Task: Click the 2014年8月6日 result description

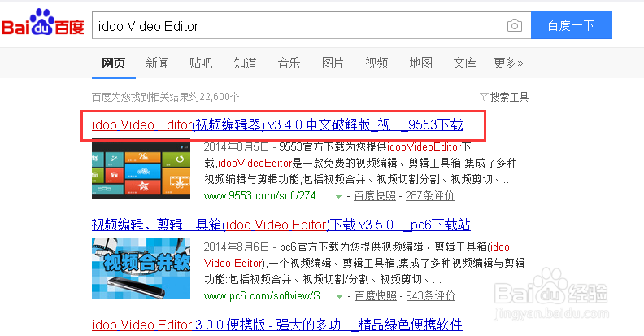Action: 364,263
